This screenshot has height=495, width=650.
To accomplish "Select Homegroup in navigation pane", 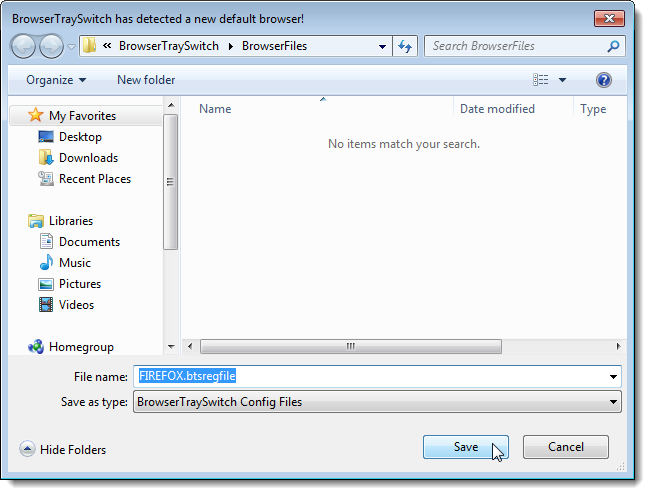I will [81, 347].
